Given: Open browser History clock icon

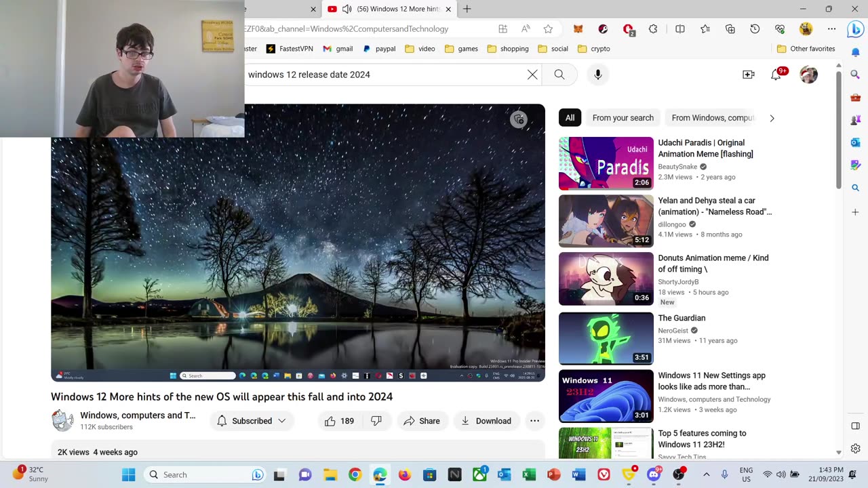Looking at the screenshot, I should pyautogui.click(x=755, y=29).
